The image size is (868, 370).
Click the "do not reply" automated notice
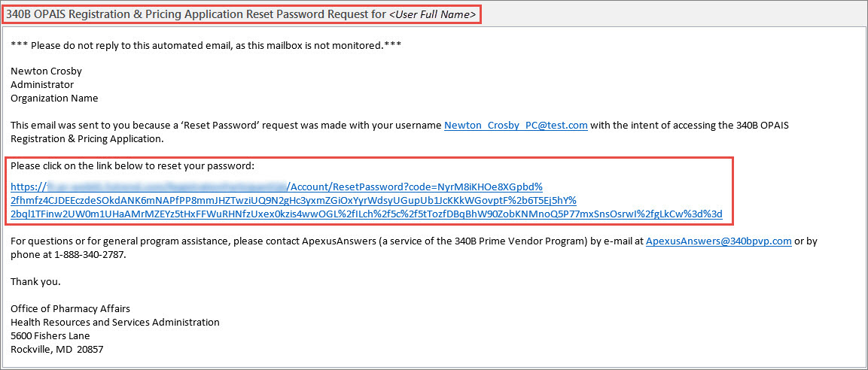(206, 44)
